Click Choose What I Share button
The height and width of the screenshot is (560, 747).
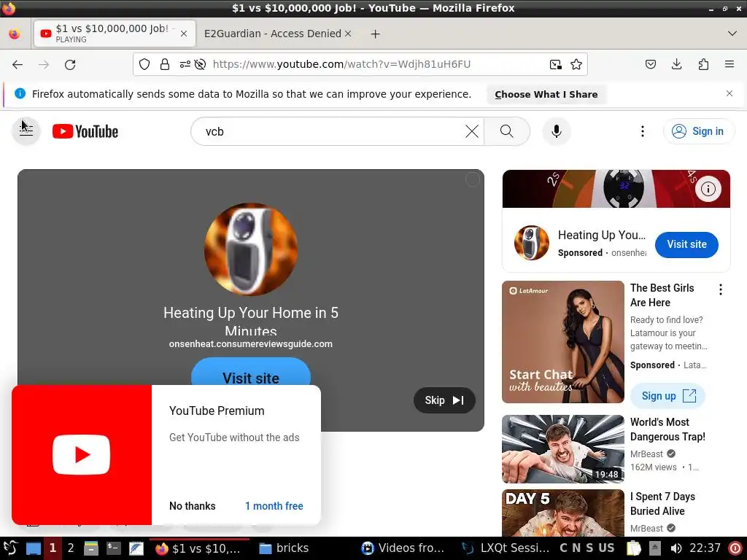point(546,94)
